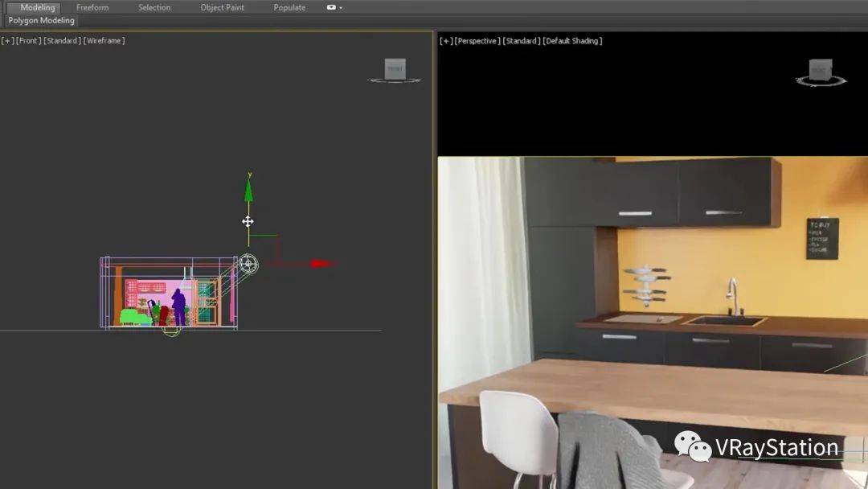Select the purple human figure in the wireframe scene
The height and width of the screenshot is (489, 868).
(178, 306)
